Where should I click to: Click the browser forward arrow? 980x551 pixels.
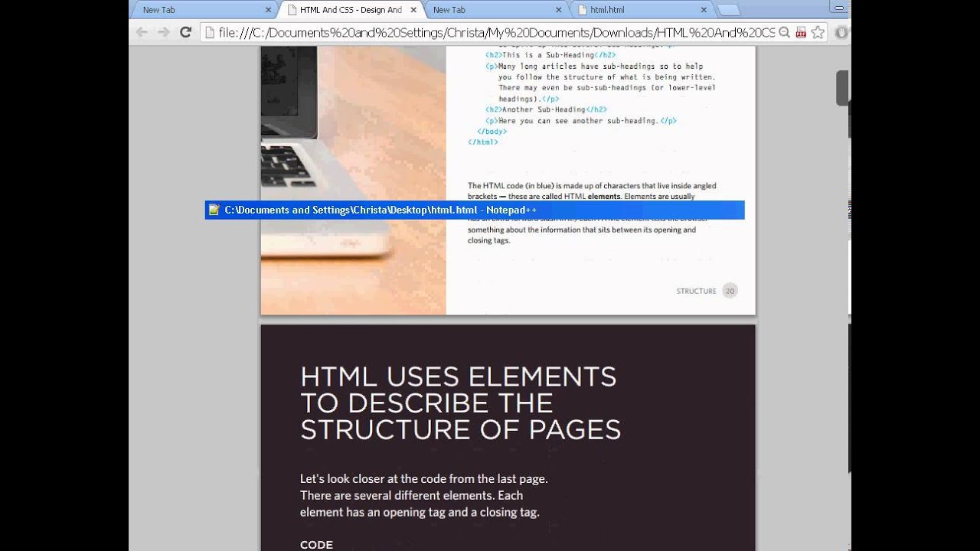[x=163, y=32]
